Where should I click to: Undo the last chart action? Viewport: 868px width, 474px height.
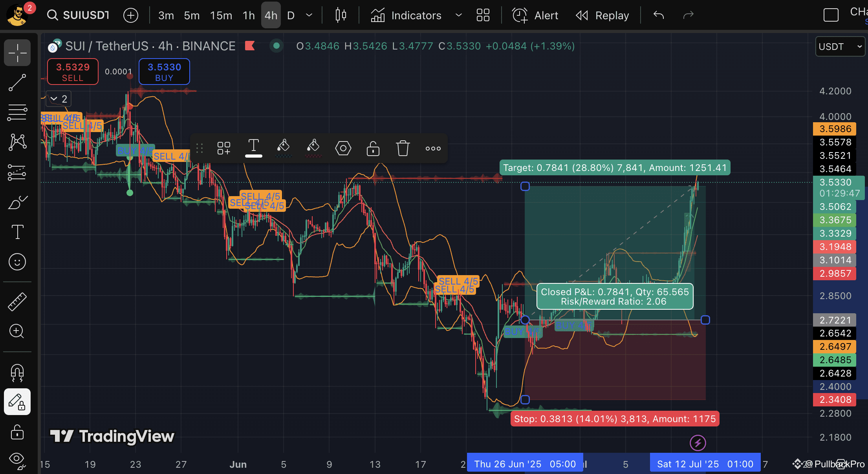[659, 15]
